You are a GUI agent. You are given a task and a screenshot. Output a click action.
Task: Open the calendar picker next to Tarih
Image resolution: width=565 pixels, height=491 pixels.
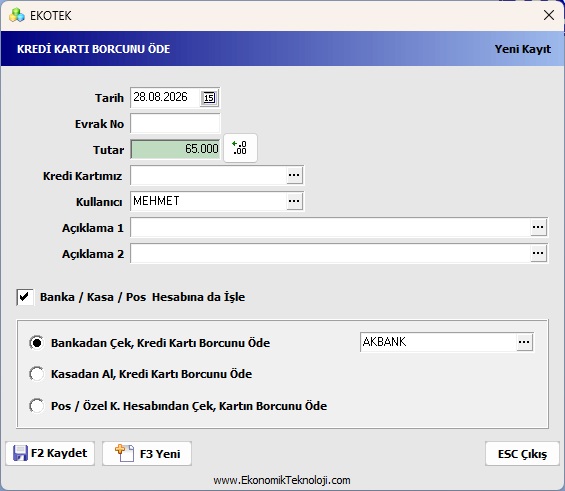coord(209,98)
